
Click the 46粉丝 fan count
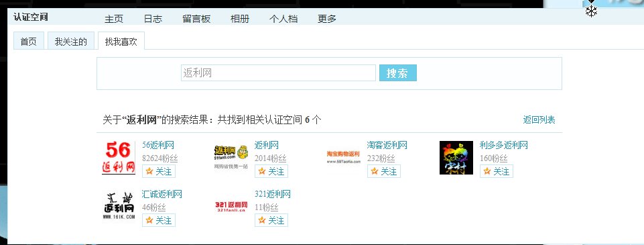coord(154,207)
